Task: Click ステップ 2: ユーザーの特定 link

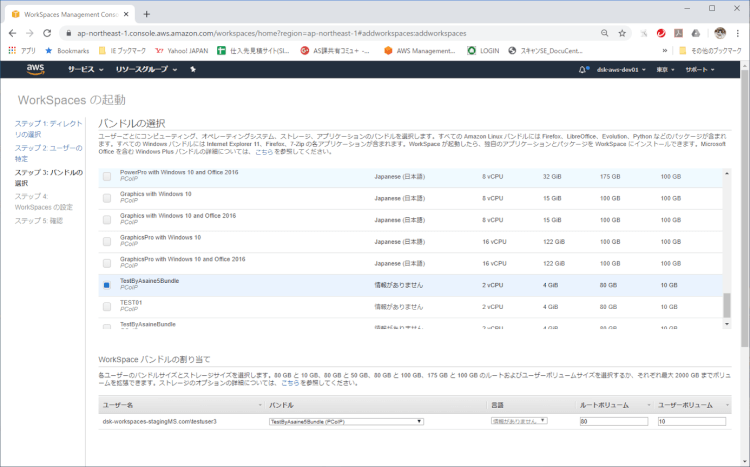Action: pyautogui.click(x=48, y=153)
